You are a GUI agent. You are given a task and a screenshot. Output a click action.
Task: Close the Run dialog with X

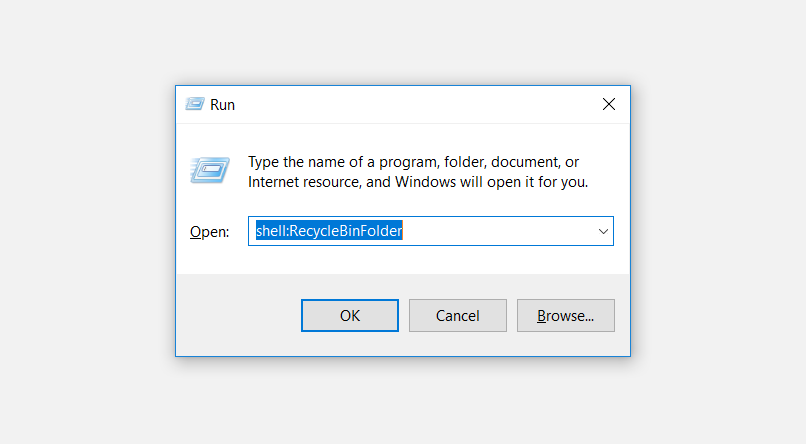click(608, 104)
